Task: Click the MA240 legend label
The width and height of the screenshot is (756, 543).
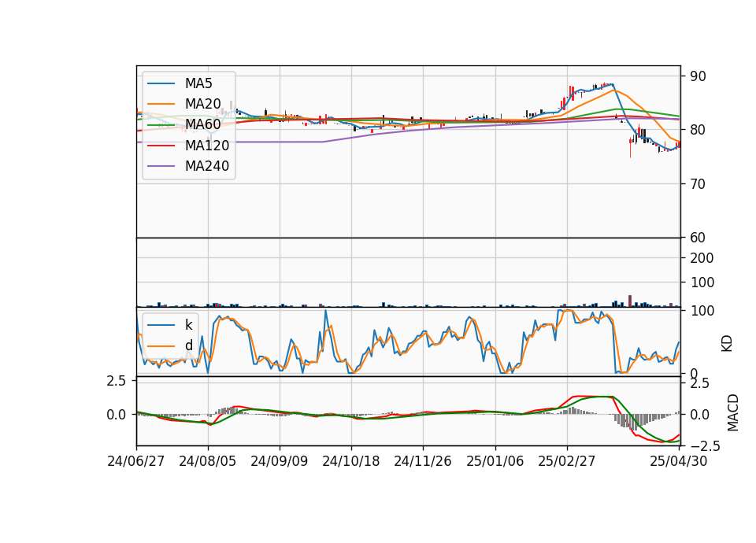Action: [207, 166]
